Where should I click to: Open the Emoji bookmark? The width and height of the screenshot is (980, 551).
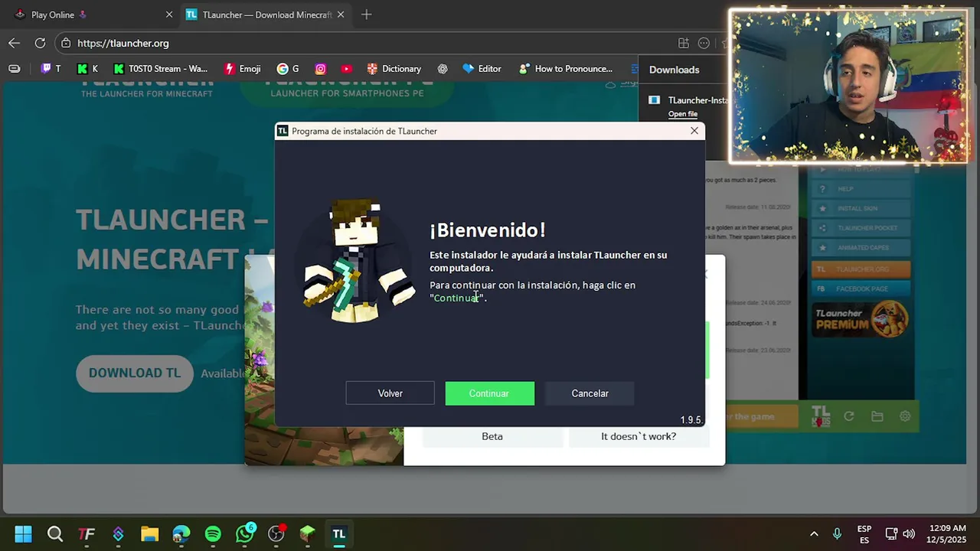pyautogui.click(x=242, y=68)
